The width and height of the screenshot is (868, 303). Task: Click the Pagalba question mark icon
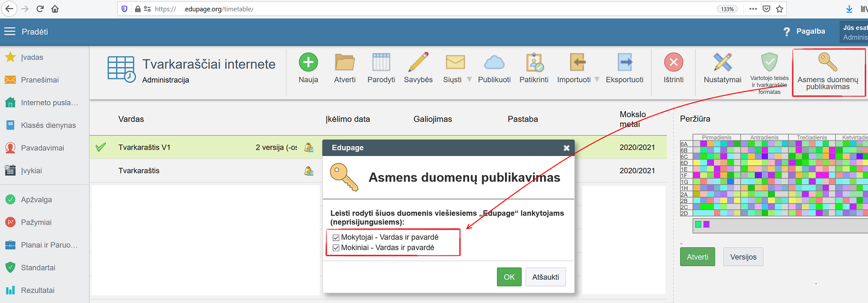click(x=786, y=32)
